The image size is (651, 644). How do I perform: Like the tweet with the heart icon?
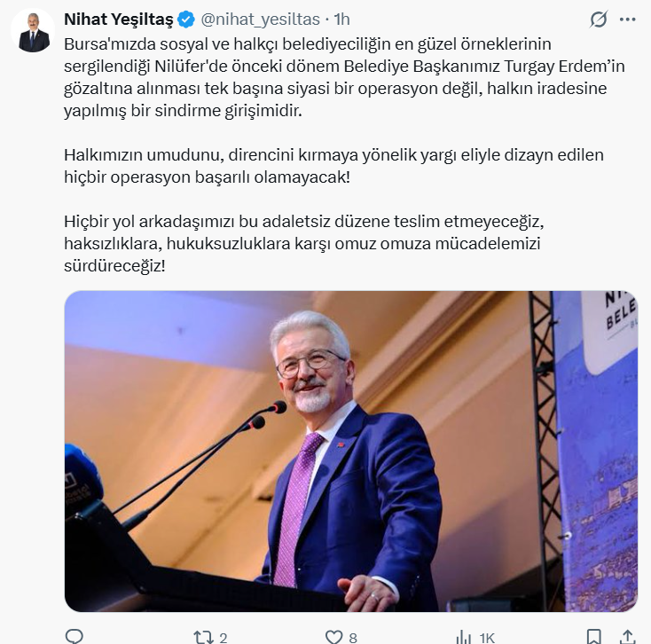coord(333,638)
